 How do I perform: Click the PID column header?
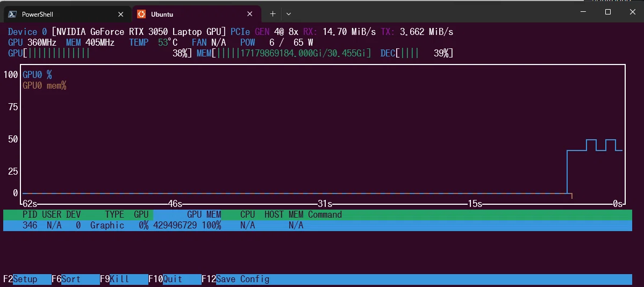[x=30, y=214]
